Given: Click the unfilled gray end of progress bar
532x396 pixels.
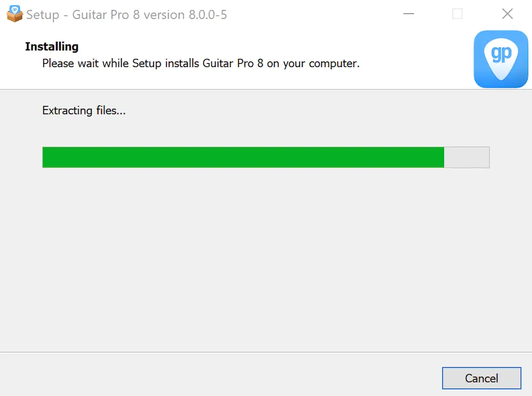Looking at the screenshot, I should tap(467, 157).
